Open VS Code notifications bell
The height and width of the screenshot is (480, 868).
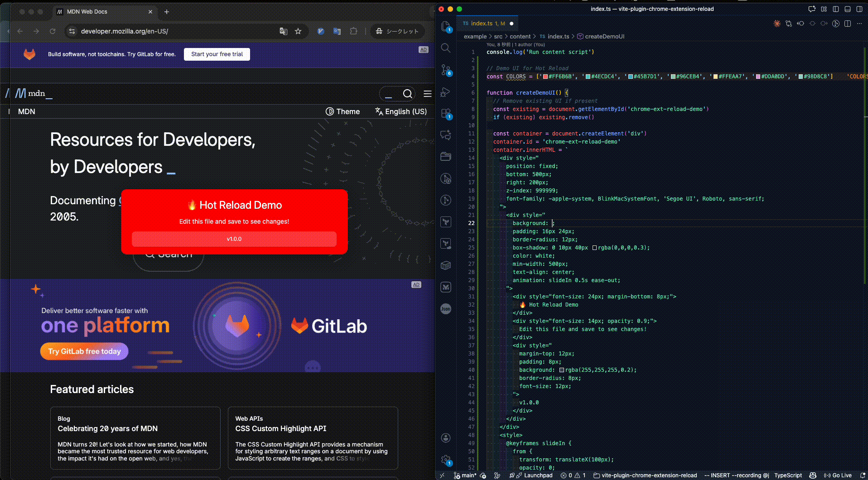click(863, 475)
